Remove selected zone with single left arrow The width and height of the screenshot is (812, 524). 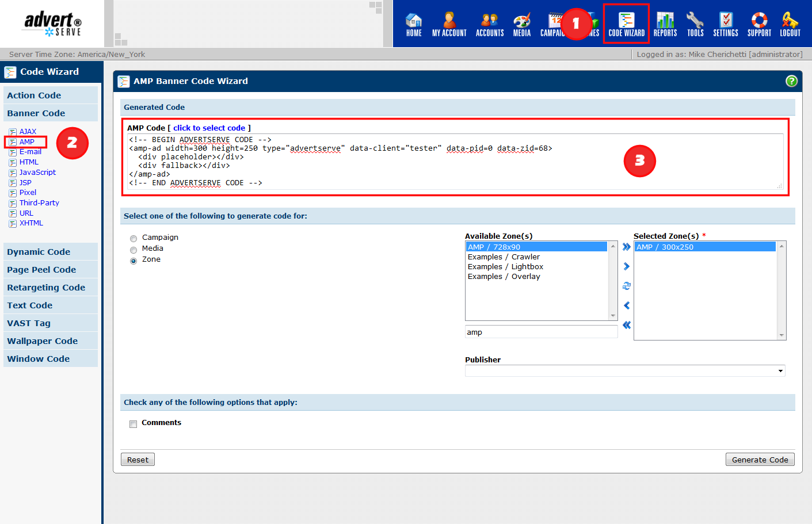627,305
